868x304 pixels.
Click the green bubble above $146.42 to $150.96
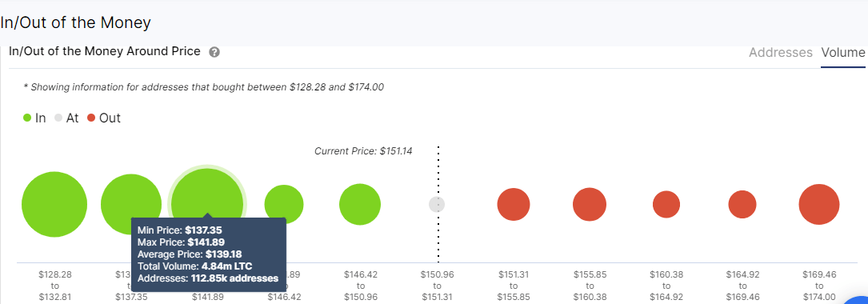coord(360,204)
